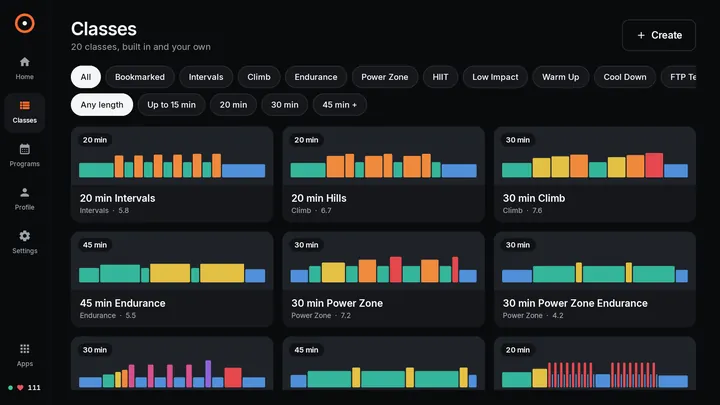
Task: Click the 30 min Climb title text
Action: click(x=534, y=198)
